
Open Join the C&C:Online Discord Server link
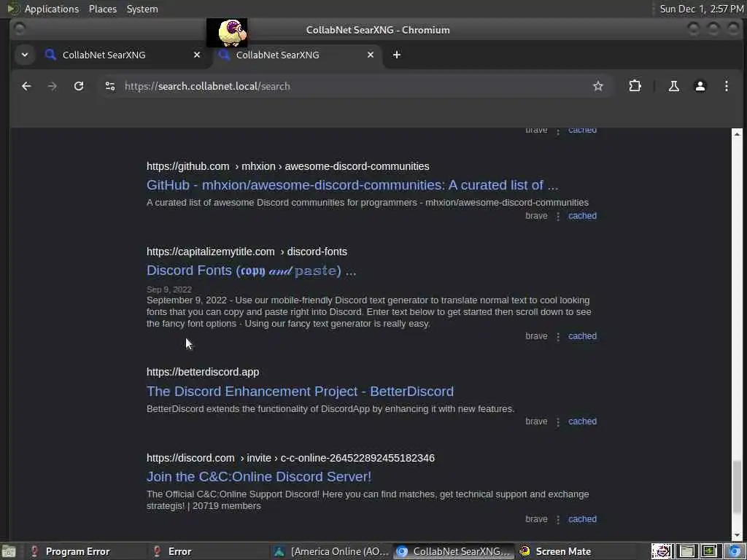(x=259, y=477)
